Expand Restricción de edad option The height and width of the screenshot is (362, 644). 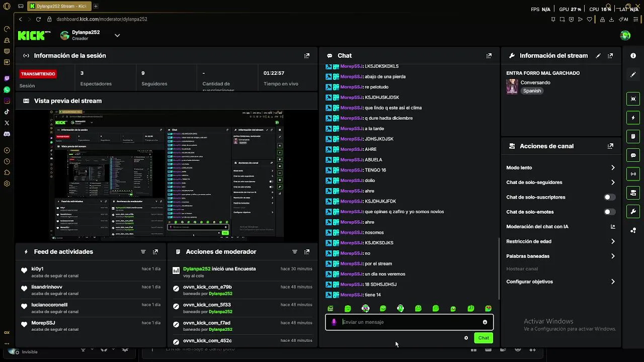[x=560, y=241]
